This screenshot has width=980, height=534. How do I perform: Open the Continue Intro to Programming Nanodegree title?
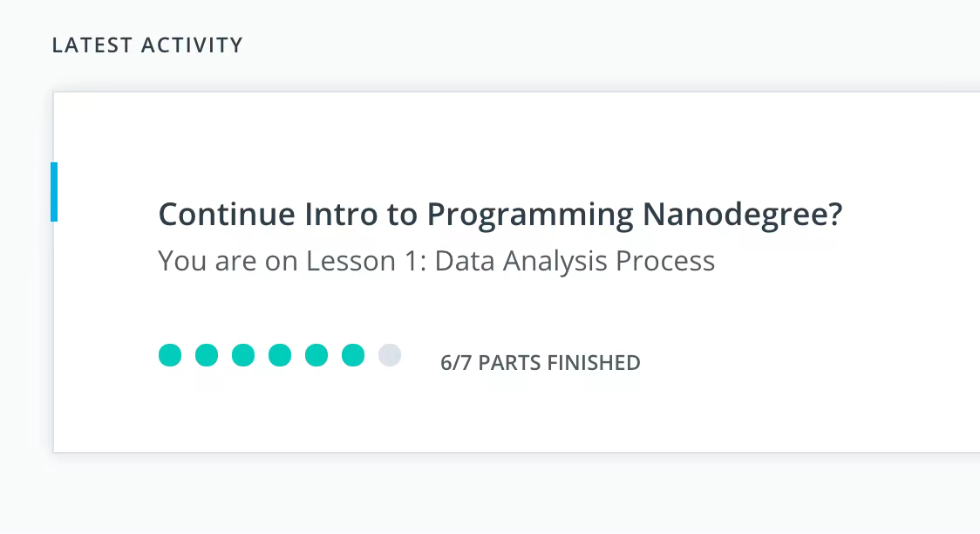coord(500,215)
